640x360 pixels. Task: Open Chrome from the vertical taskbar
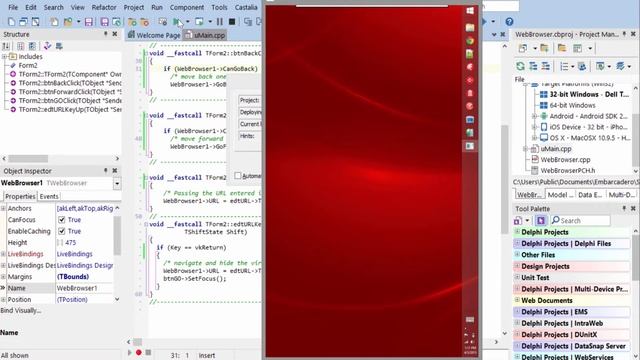(470, 40)
